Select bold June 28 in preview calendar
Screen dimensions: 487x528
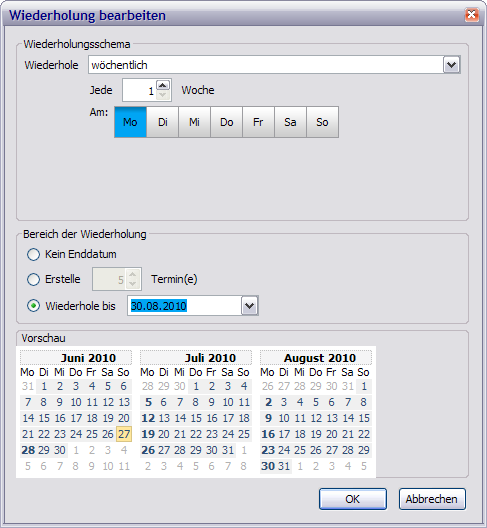(x=28, y=450)
